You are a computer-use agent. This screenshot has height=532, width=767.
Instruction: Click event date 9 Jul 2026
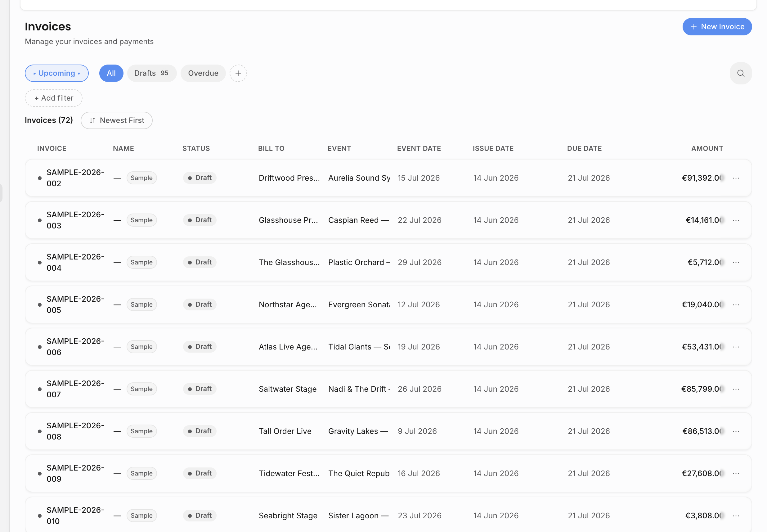[x=417, y=431]
